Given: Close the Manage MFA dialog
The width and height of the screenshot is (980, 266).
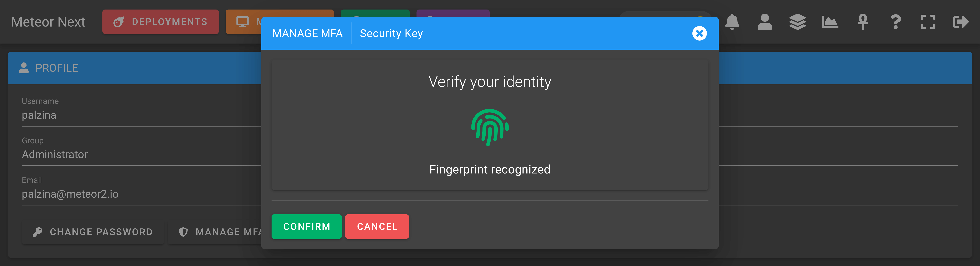Looking at the screenshot, I should click(x=699, y=34).
